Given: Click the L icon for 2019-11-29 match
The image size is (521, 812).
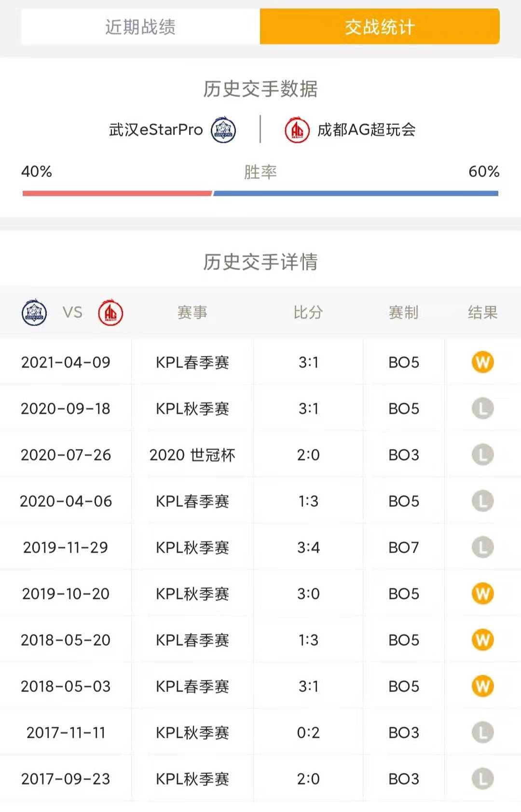Looking at the screenshot, I should pyautogui.click(x=482, y=547).
